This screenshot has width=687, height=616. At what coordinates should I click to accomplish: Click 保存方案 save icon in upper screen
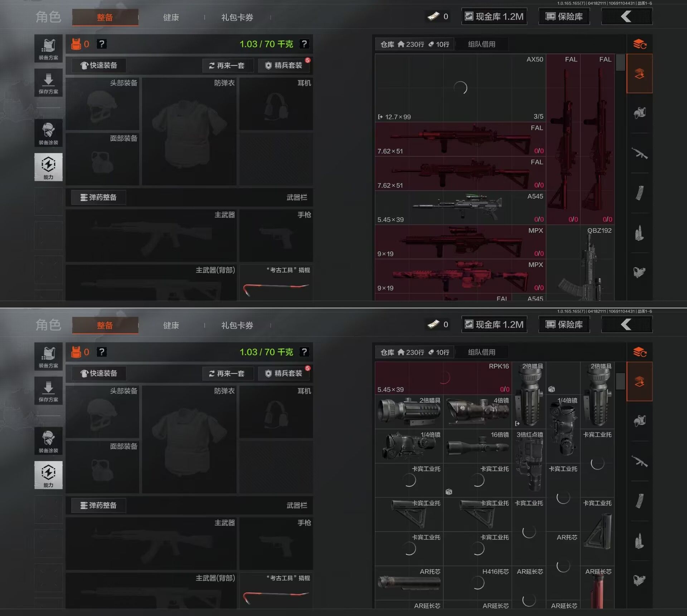48,83
